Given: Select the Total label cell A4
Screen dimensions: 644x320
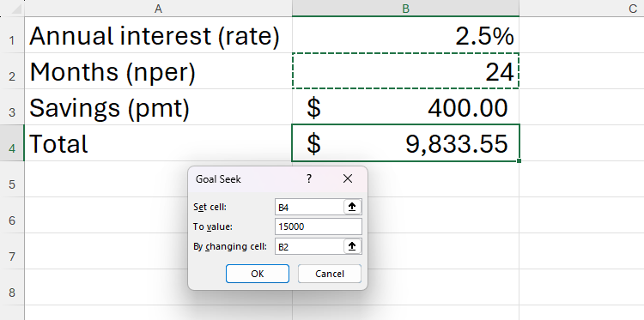Looking at the screenshot, I should click(x=158, y=142).
